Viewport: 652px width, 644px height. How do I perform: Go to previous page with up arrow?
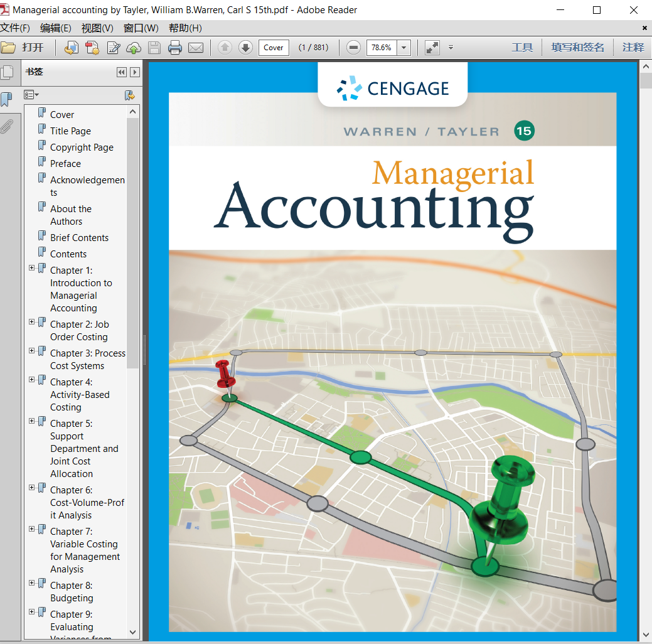(x=225, y=48)
